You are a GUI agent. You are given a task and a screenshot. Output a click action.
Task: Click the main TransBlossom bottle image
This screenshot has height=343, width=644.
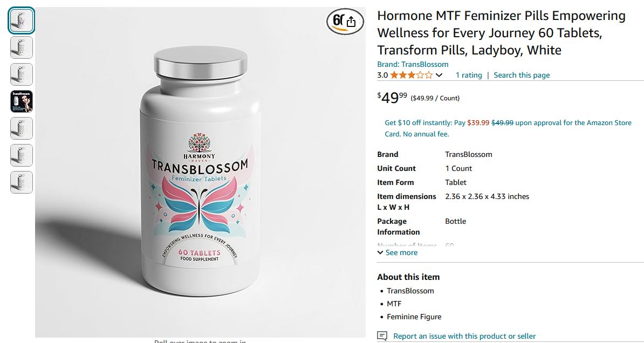pyautogui.click(x=201, y=172)
